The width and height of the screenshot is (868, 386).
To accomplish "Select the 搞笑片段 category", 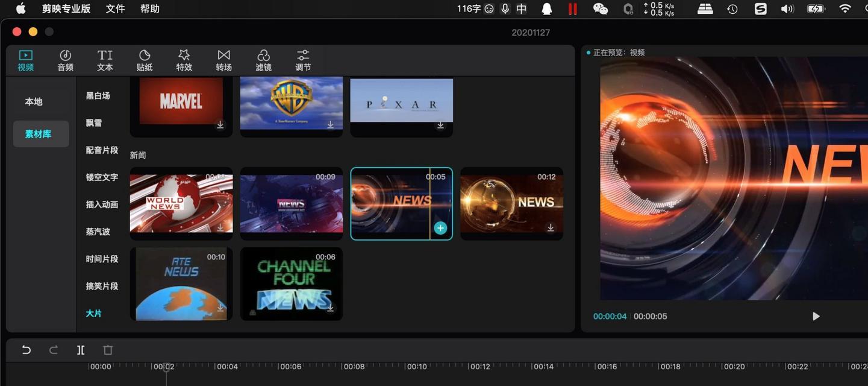I will [102, 286].
